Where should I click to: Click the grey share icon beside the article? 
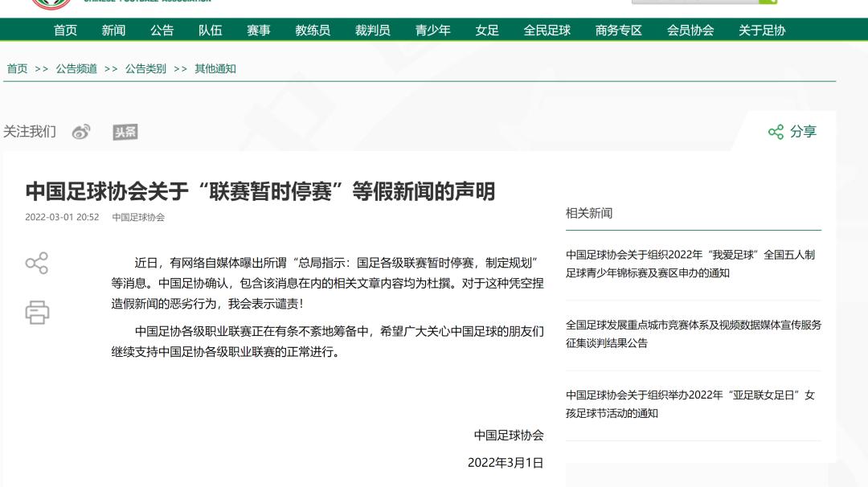[x=37, y=263]
